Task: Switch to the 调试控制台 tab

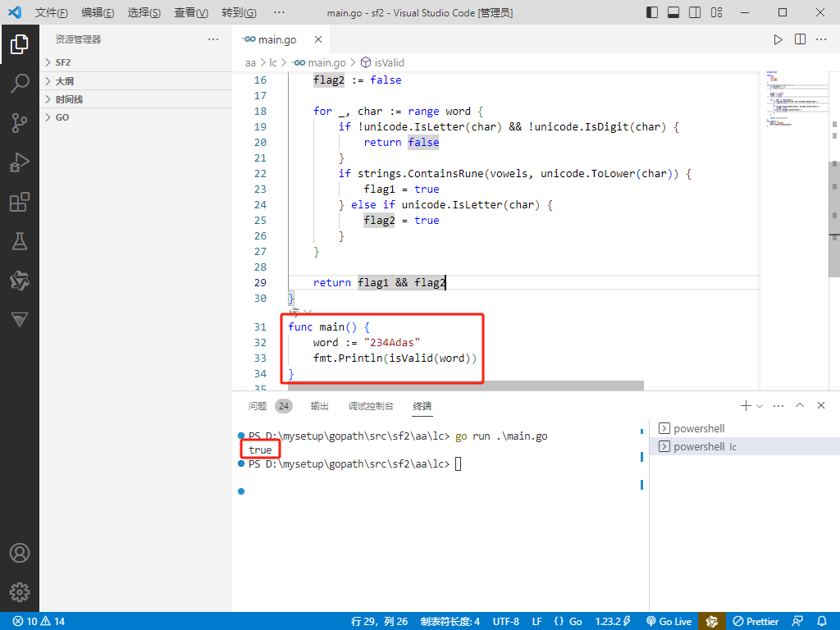Action: (x=371, y=406)
